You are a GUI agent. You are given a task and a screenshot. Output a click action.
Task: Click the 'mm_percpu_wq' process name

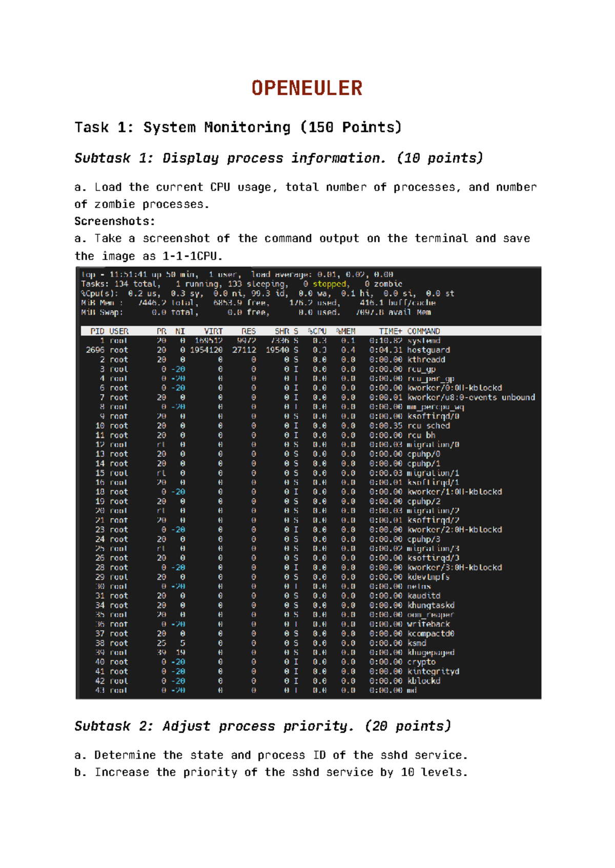tap(436, 407)
